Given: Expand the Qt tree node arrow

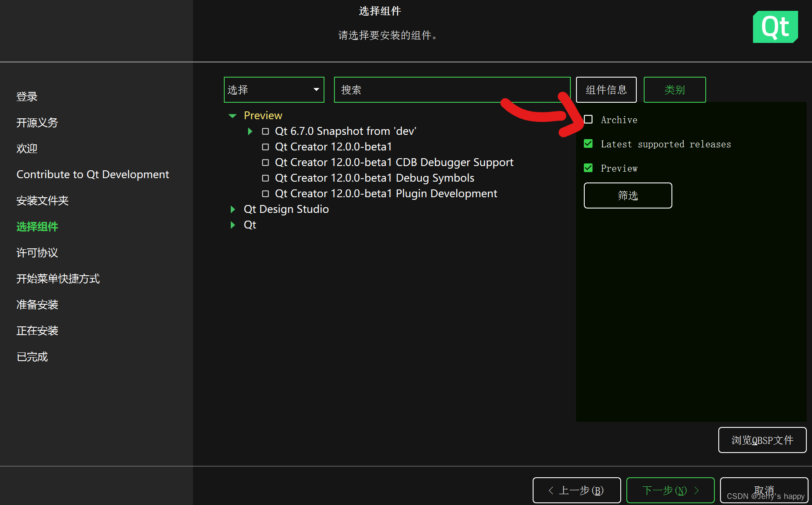Looking at the screenshot, I should pyautogui.click(x=233, y=225).
